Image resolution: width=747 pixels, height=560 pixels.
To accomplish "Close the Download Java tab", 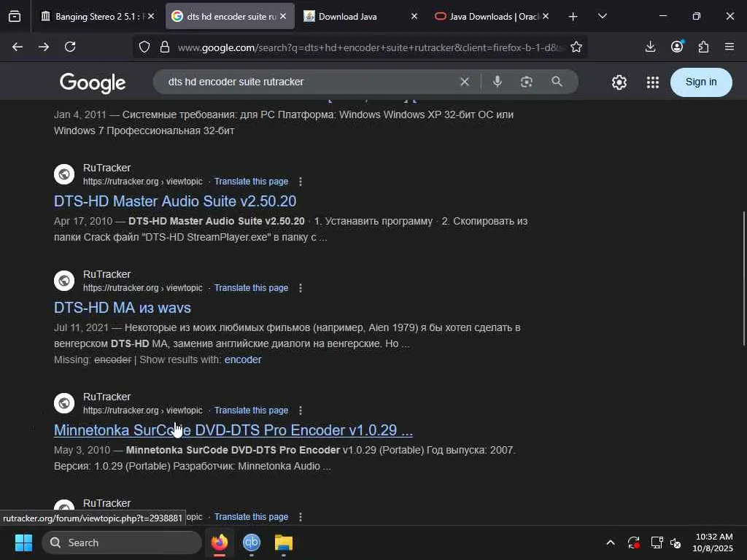I will pos(414,16).
